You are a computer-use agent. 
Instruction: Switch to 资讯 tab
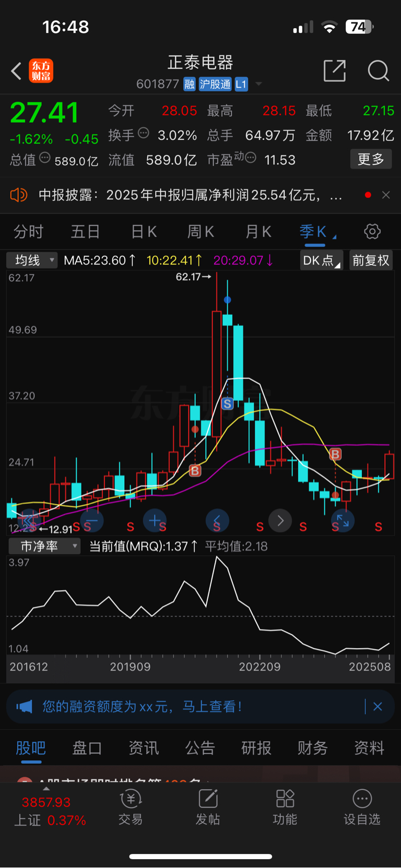(x=144, y=748)
